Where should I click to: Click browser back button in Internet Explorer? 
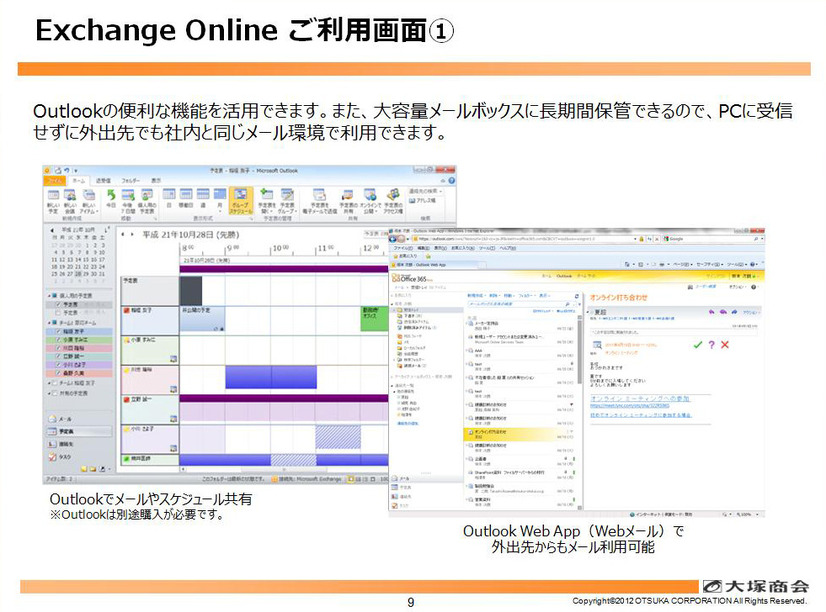pos(393,239)
